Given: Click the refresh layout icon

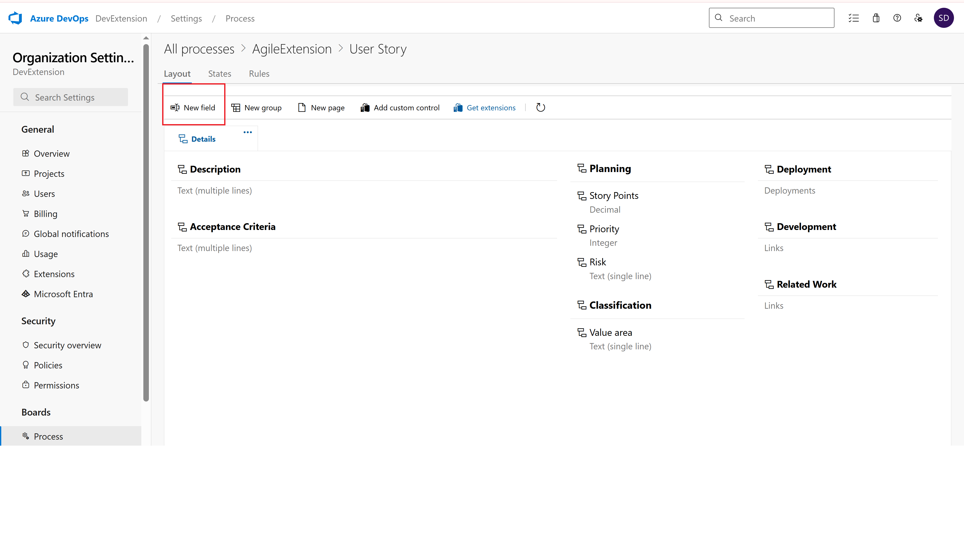Looking at the screenshot, I should 540,107.
